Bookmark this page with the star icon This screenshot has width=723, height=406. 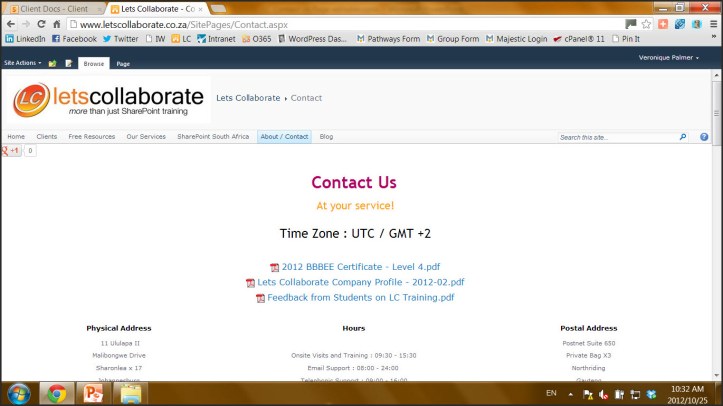[647, 24]
